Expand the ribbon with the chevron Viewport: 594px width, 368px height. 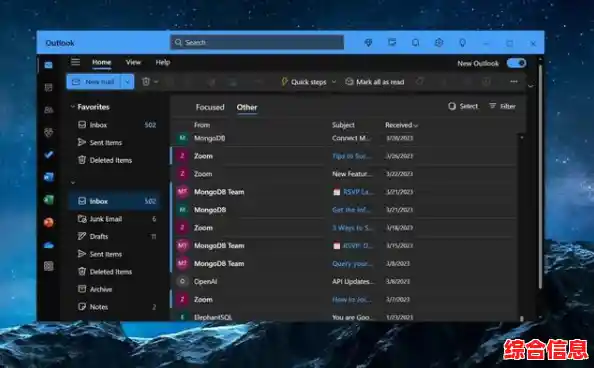(x=531, y=86)
